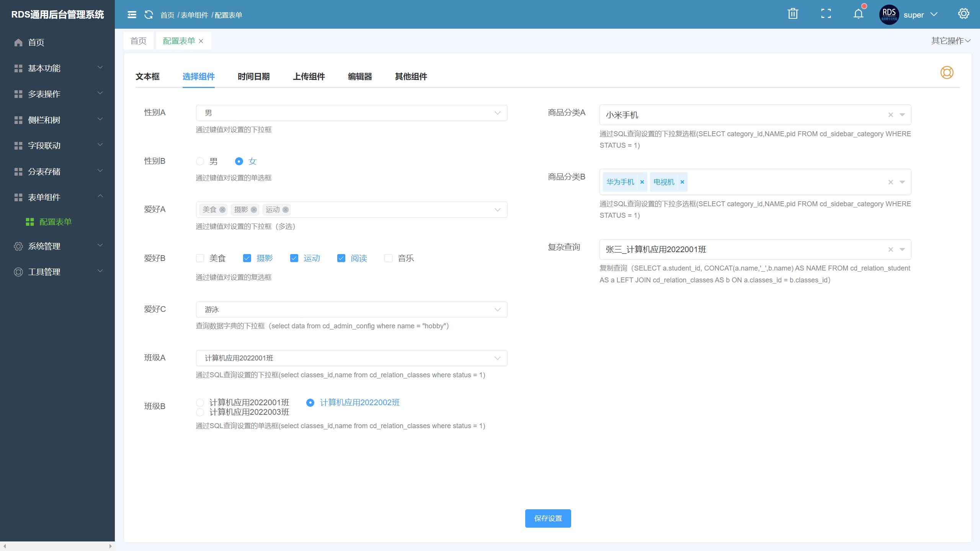Screen dimensions: 980x551
Task: Close the 配置表单 page tab
Action: 201,41
